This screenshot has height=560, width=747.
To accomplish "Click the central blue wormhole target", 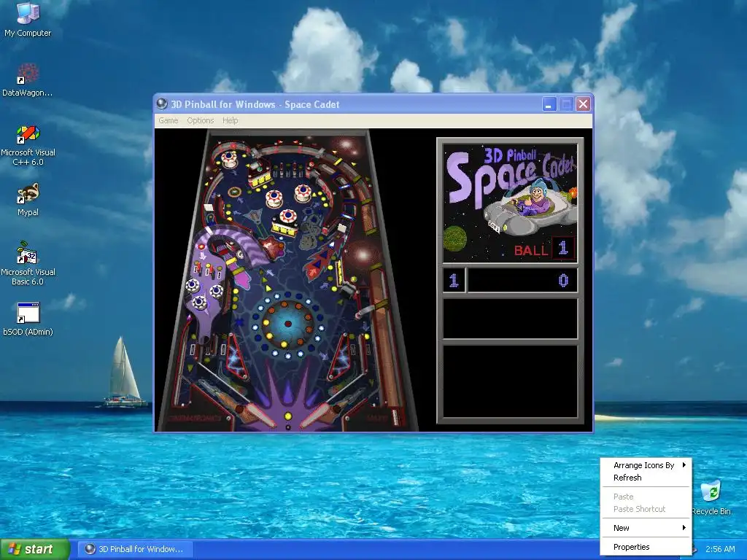I will [287, 324].
